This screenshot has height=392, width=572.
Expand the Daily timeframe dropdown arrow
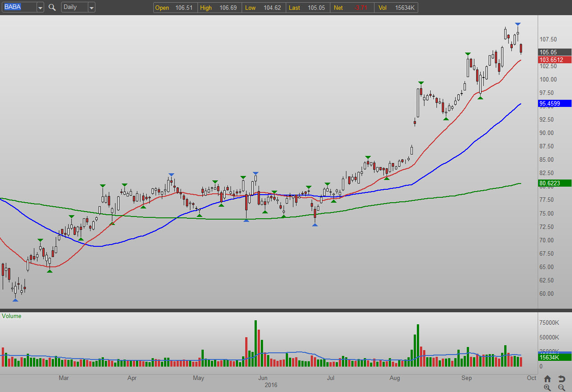[91, 8]
